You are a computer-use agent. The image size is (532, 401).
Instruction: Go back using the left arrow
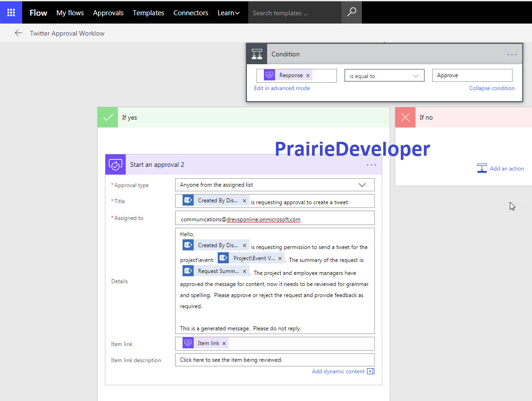[x=18, y=33]
